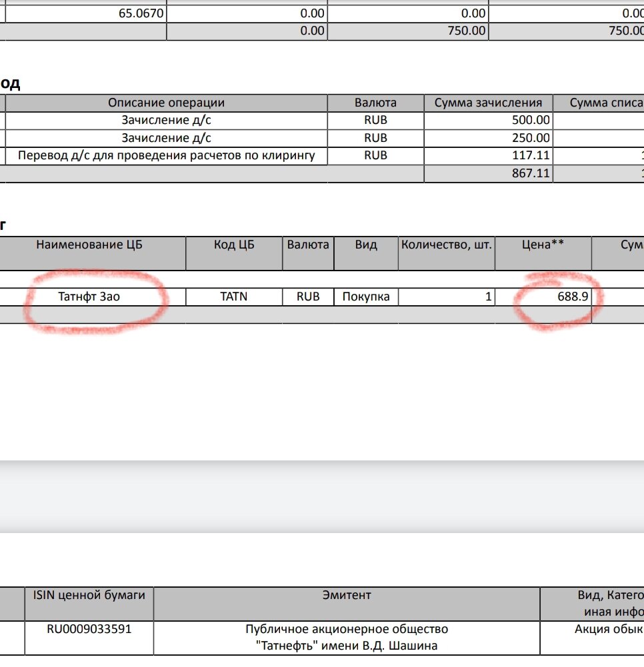Click the 'Вид' column header

coord(366,253)
